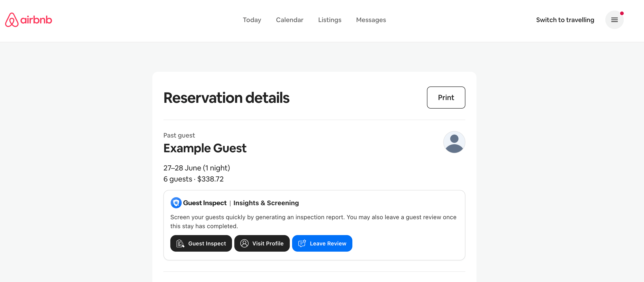The width and height of the screenshot is (644, 282).
Task: Click the red notification dot
Action: click(x=621, y=14)
